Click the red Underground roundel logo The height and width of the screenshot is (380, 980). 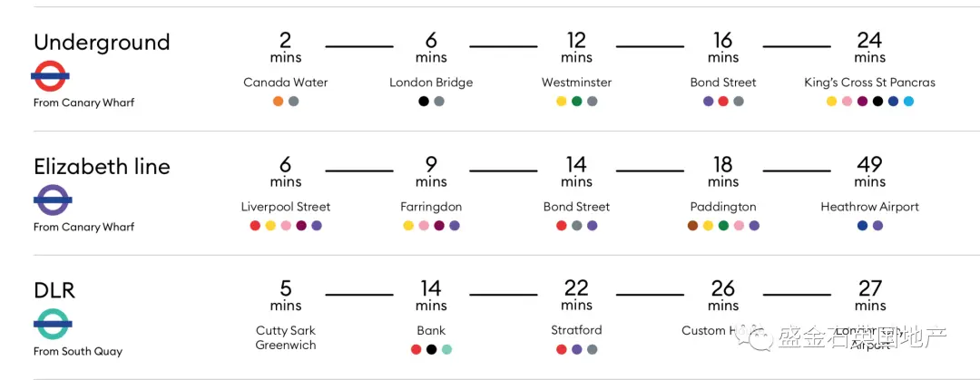pos(50,76)
